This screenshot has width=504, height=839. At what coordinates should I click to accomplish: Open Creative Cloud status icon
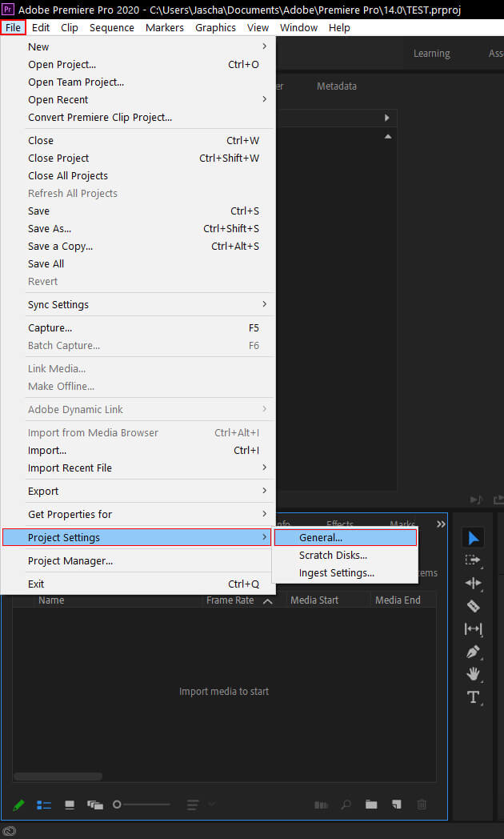(x=9, y=831)
